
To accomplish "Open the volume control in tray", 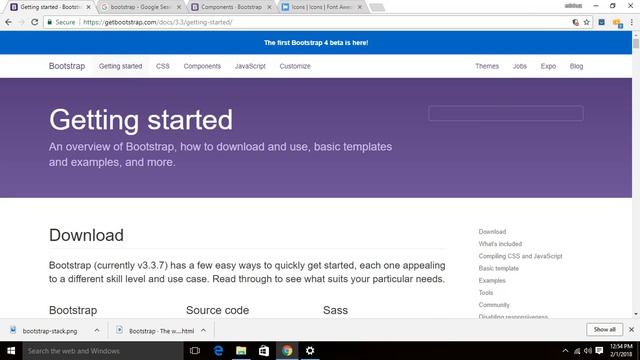I will tap(588, 351).
